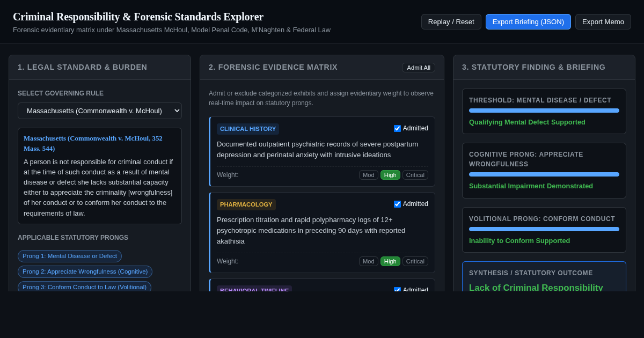Viewport: 644px width, 338px height.
Task: Set Pharmacology weight to Critical
Action: (415, 261)
